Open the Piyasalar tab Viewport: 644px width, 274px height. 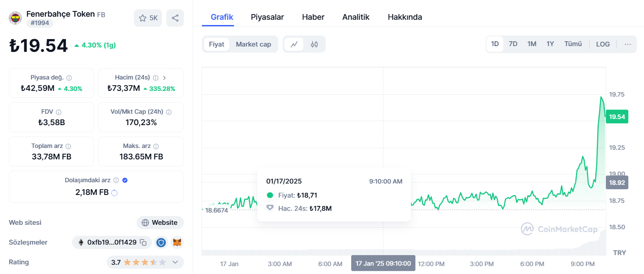267,17
